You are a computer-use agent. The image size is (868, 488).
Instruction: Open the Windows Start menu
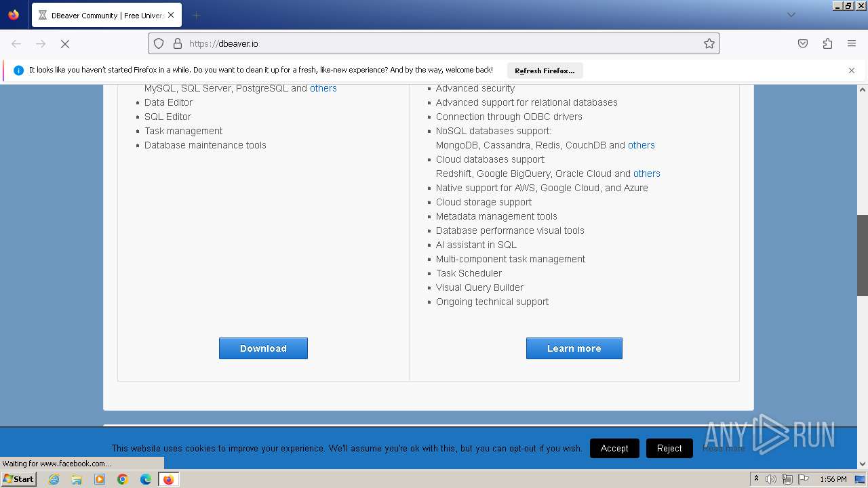tap(18, 479)
